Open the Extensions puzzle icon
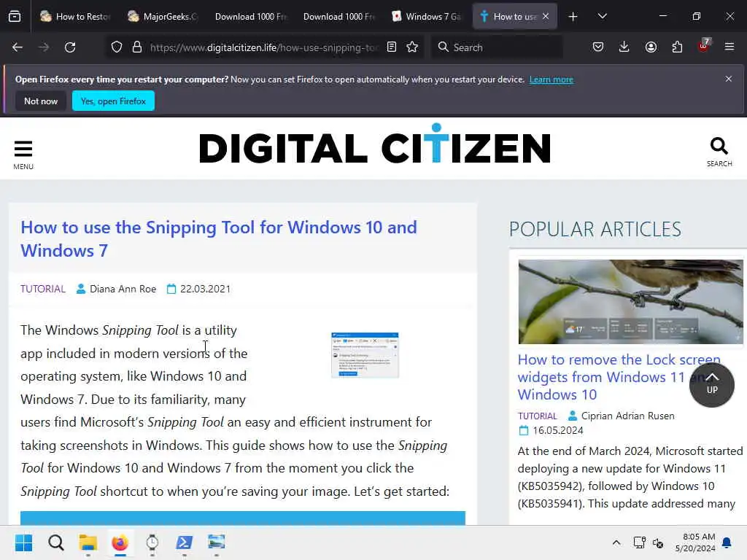The height and width of the screenshot is (560, 747). click(677, 47)
